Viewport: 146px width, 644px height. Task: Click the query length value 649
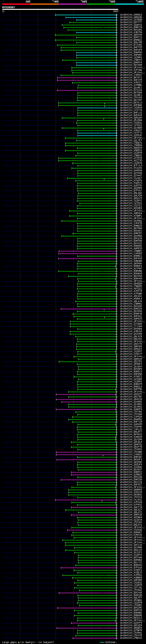[x=115, y=11]
